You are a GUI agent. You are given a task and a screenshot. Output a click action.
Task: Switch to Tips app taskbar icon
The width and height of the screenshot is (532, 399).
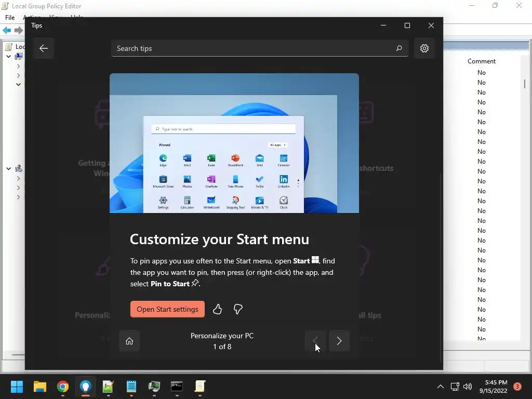[86, 387]
